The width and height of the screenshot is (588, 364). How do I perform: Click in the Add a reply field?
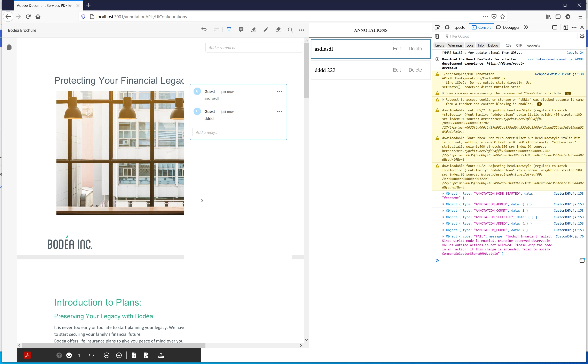coord(238,132)
